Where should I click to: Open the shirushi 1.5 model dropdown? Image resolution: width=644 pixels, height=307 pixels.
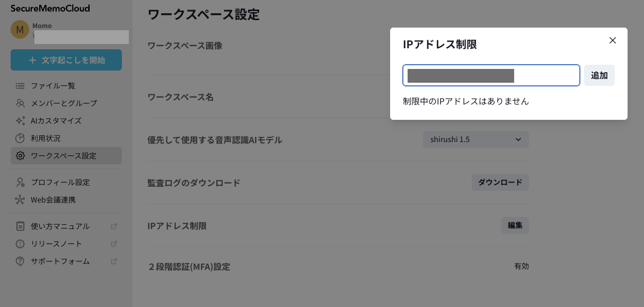pos(475,139)
